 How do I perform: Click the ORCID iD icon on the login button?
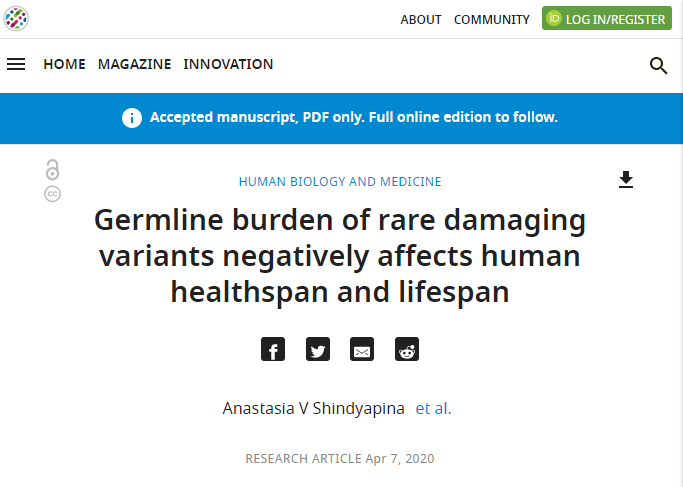coord(554,18)
